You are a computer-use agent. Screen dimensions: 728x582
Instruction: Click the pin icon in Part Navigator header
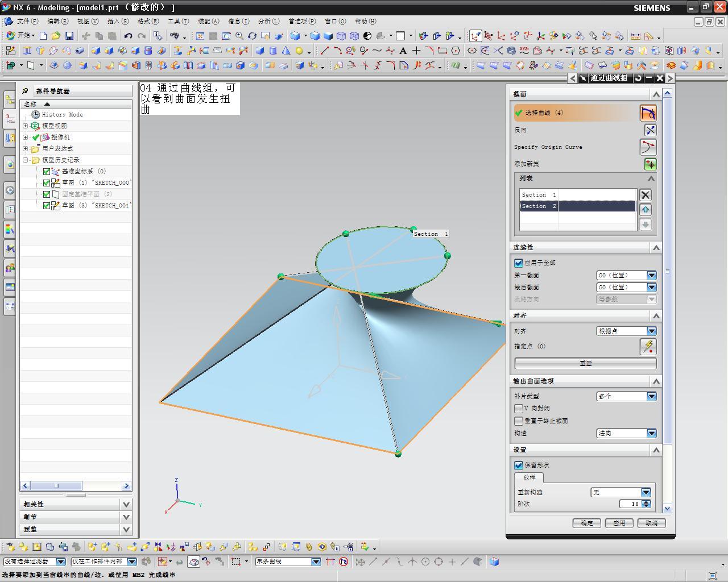pyautogui.click(x=26, y=90)
